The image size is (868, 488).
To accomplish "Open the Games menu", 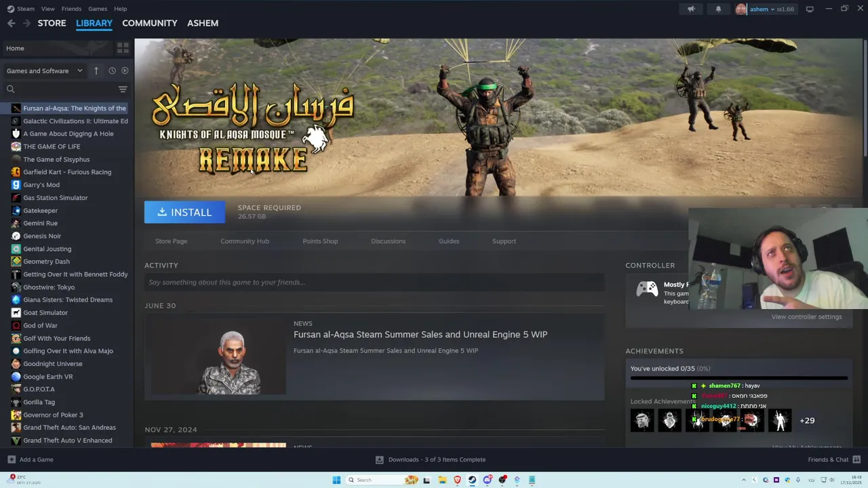I will coord(98,9).
